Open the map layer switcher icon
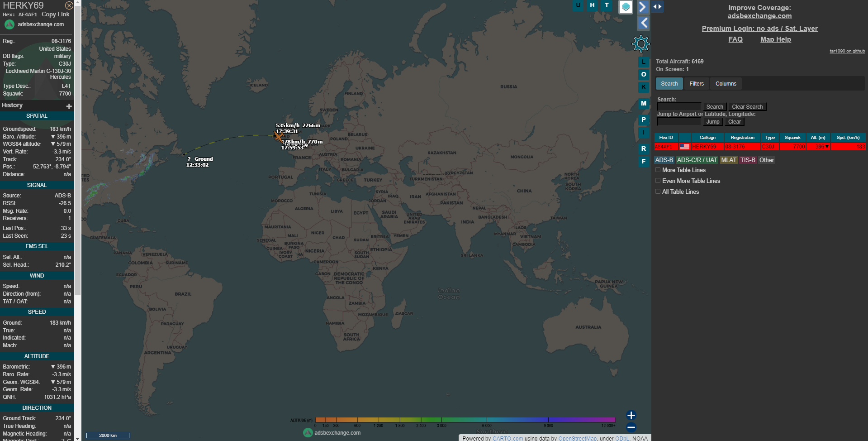 point(626,7)
